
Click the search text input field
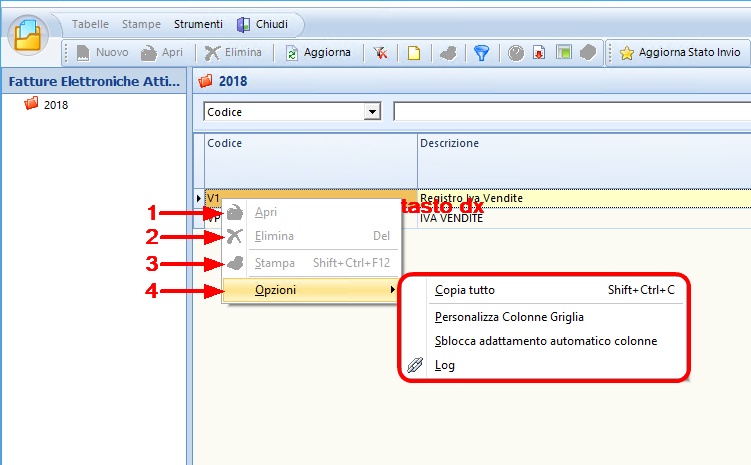point(570,112)
